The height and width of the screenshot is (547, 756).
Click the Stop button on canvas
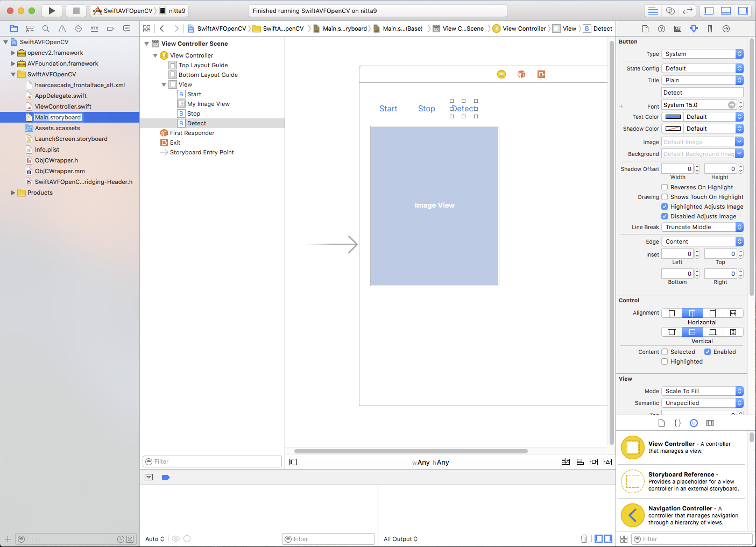(426, 109)
